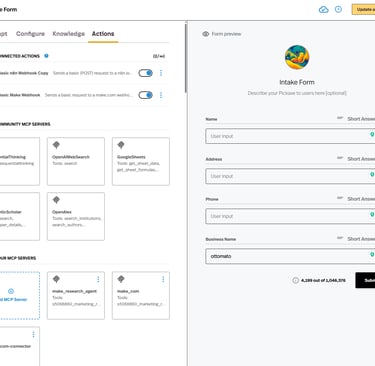Click the GoogleSheets card icon

click(121, 145)
